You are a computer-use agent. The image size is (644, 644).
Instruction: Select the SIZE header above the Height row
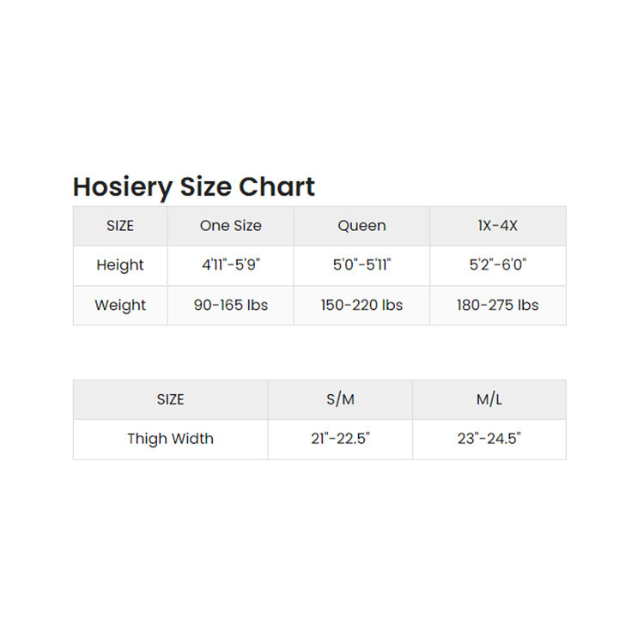pos(120,226)
